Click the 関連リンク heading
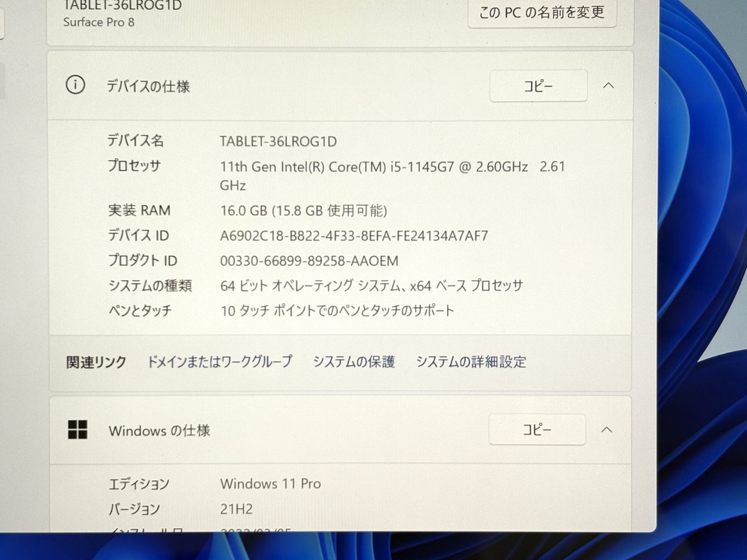This screenshot has width=747, height=560. coord(96,362)
